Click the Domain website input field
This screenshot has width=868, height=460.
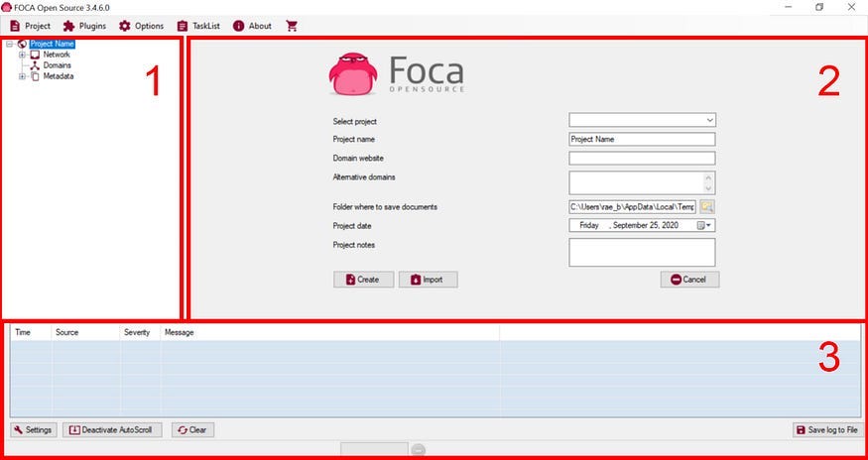point(642,159)
